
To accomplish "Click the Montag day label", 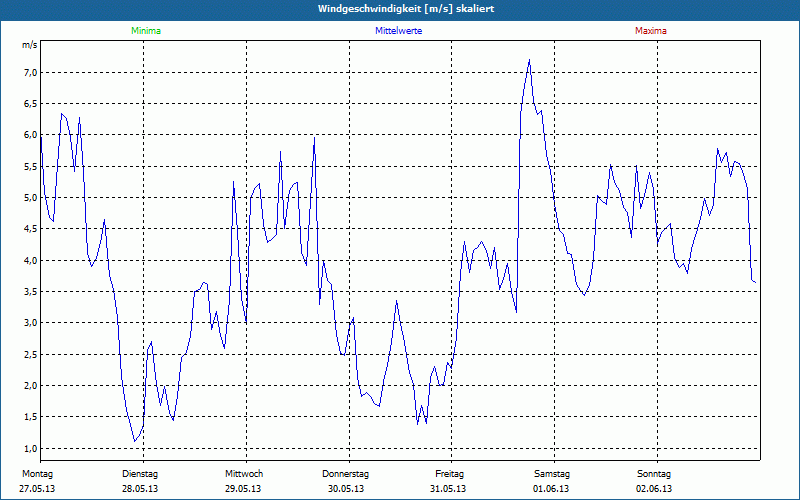I will (37, 474).
